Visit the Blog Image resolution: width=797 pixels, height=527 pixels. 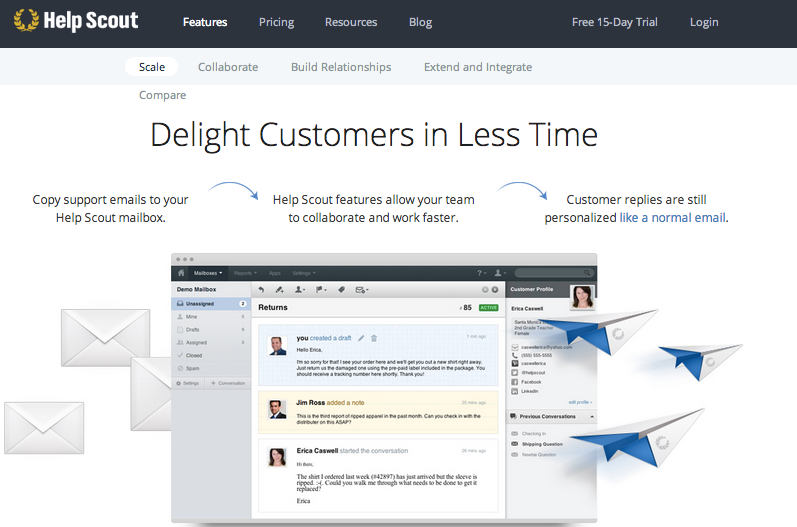[x=420, y=22]
